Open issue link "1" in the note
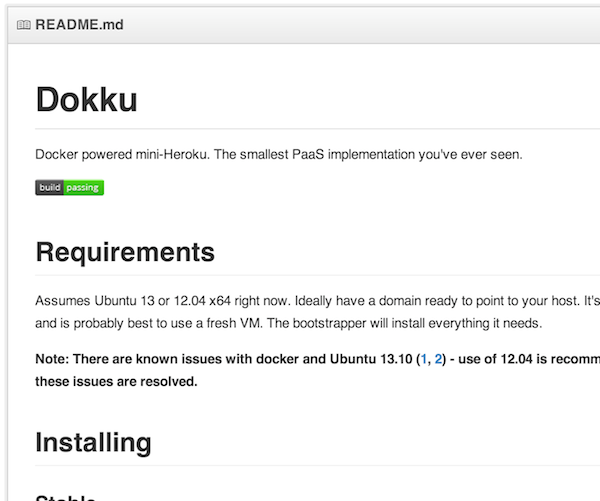Image resolution: width=600 pixels, height=501 pixels. pos(423,358)
